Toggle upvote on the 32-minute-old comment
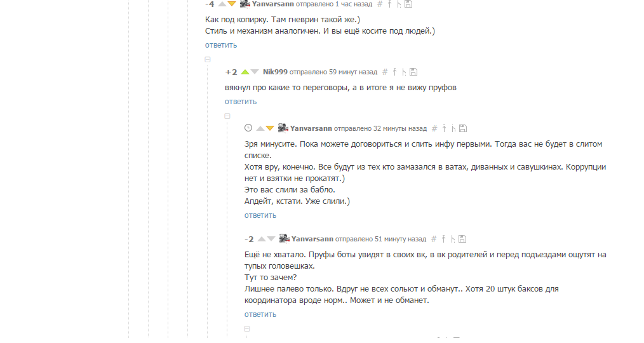Image resolution: width=644 pixels, height=343 pixels. point(260,128)
